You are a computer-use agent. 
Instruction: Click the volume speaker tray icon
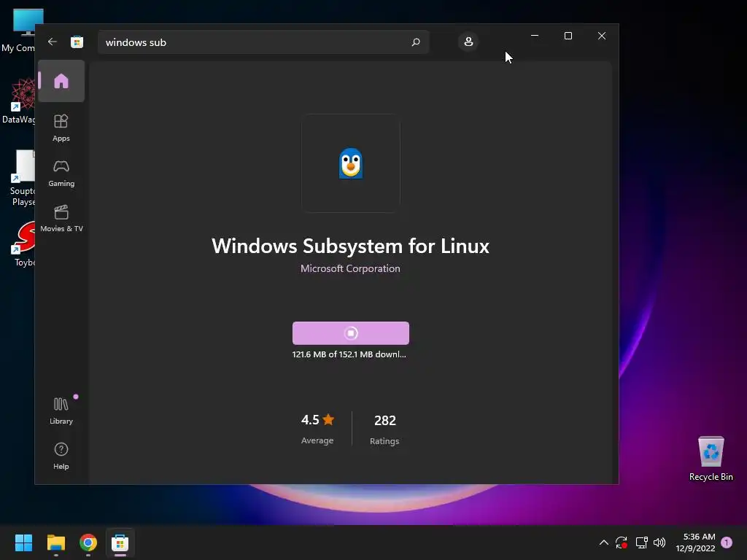[x=659, y=542]
